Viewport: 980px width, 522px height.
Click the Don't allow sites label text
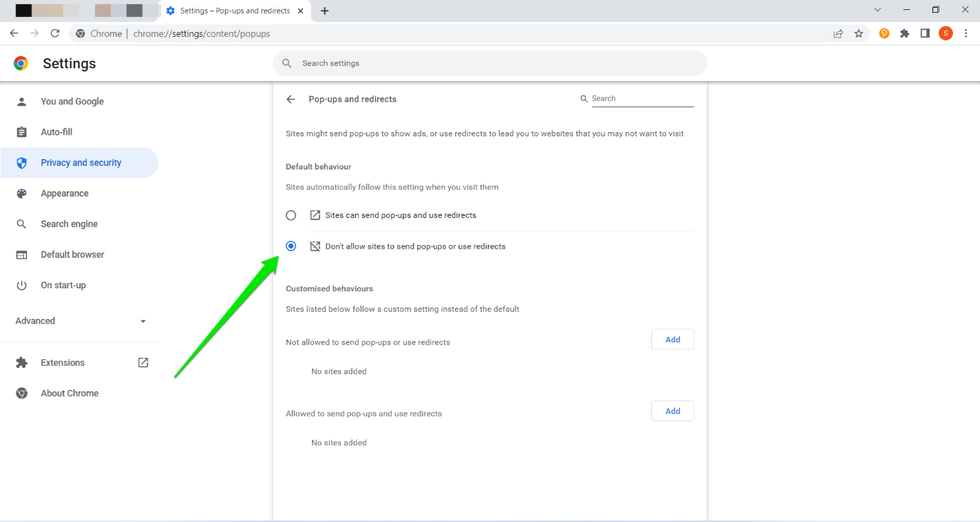coord(415,246)
